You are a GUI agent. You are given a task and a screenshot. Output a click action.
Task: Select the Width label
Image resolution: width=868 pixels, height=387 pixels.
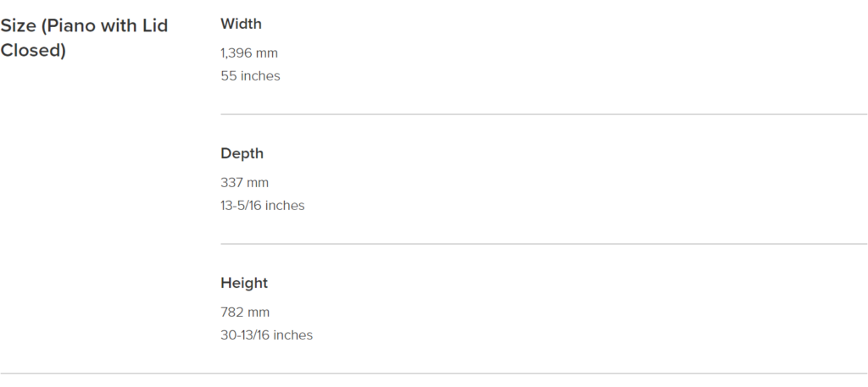(x=241, y=24)
